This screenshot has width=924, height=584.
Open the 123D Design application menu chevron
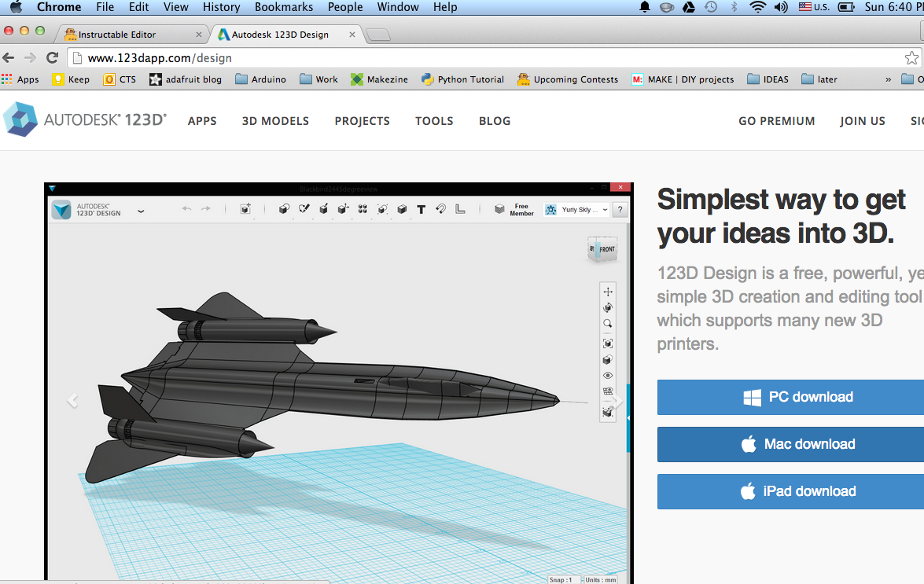pyautogui.click(x=141, y=211)
